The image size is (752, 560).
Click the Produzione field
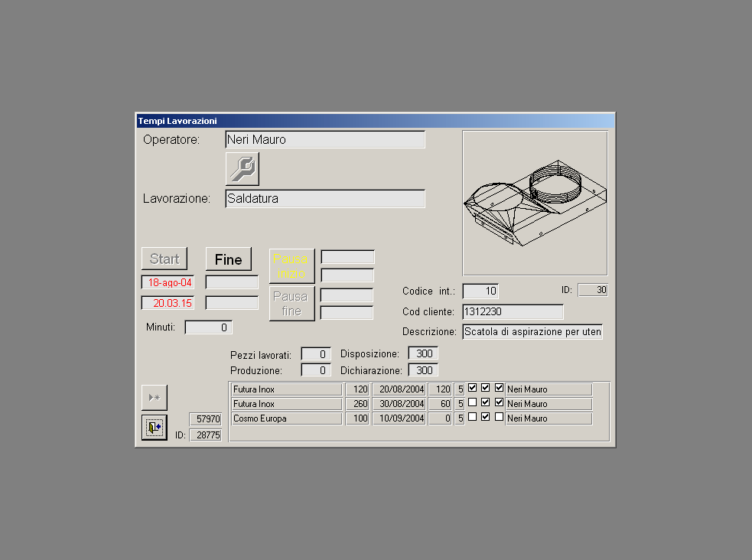click(316, 370)
